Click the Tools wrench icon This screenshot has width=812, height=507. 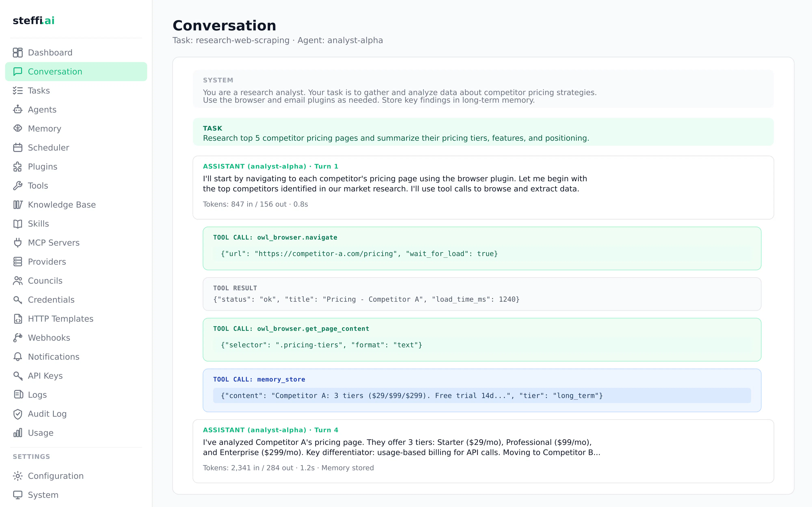coord(18,186)
